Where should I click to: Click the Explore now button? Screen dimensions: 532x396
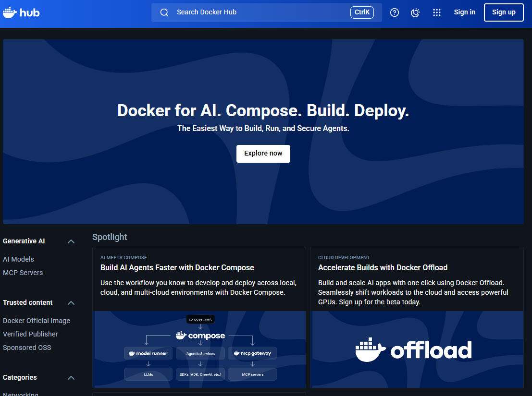[263, 154]
